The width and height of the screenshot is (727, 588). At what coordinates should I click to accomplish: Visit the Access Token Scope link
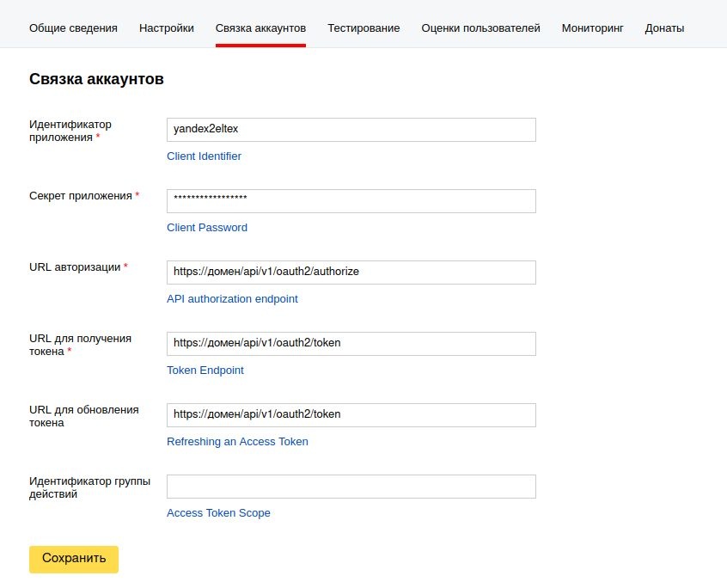[x=218, y=513]
